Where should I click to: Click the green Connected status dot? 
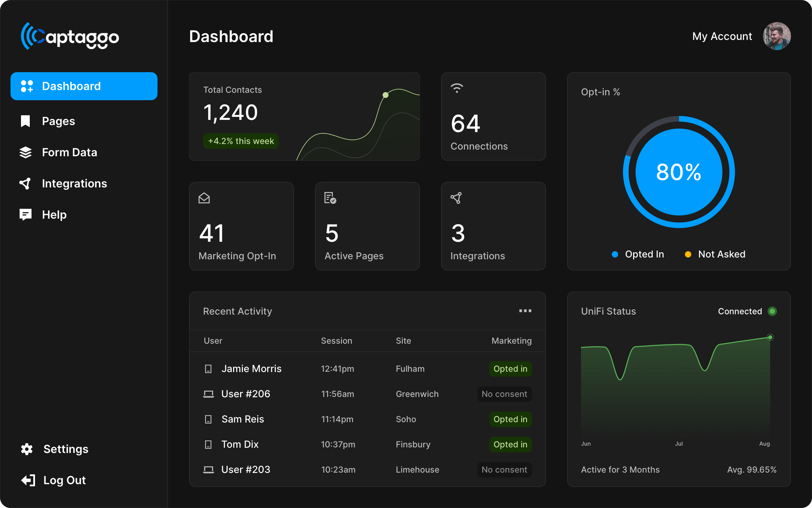772,311
